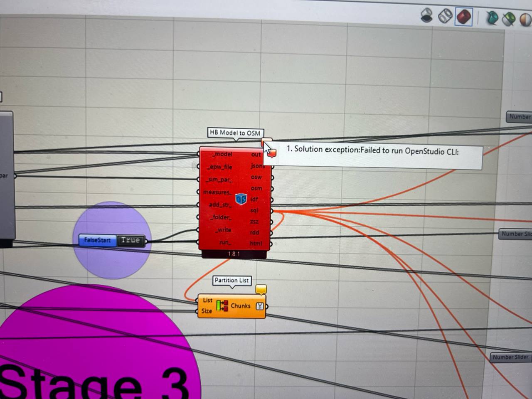
Task: Click the HB Model to OSM label
Action: pos(235,133)
